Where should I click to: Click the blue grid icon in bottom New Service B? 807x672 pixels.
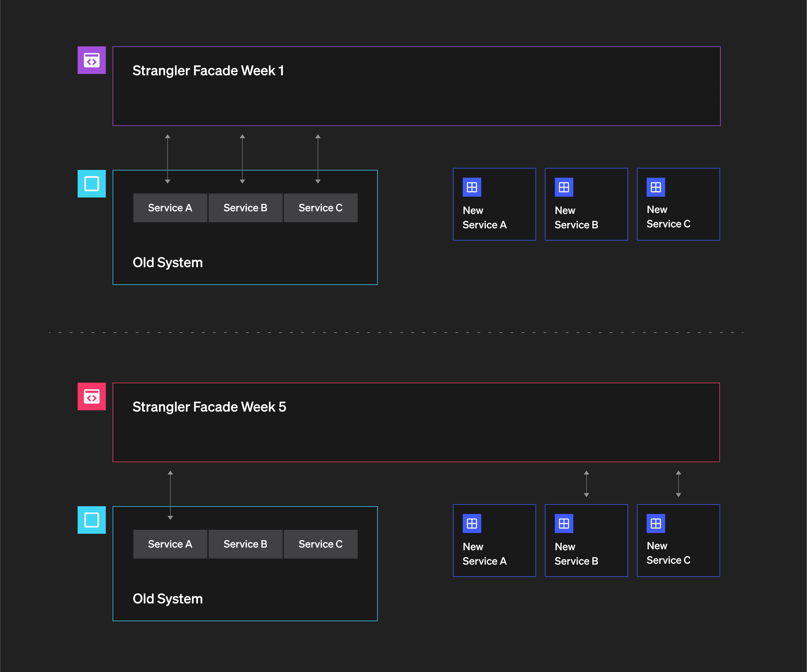tap(564, 523)
